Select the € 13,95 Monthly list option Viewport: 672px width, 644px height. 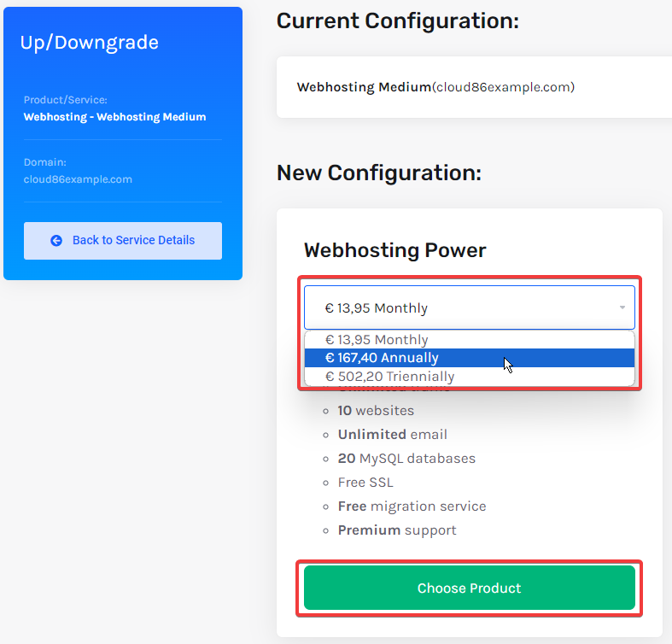point(470,340)
